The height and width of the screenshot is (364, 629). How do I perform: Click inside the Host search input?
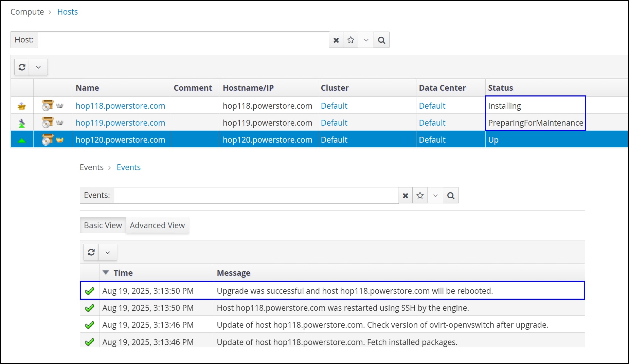click(183, 40)
